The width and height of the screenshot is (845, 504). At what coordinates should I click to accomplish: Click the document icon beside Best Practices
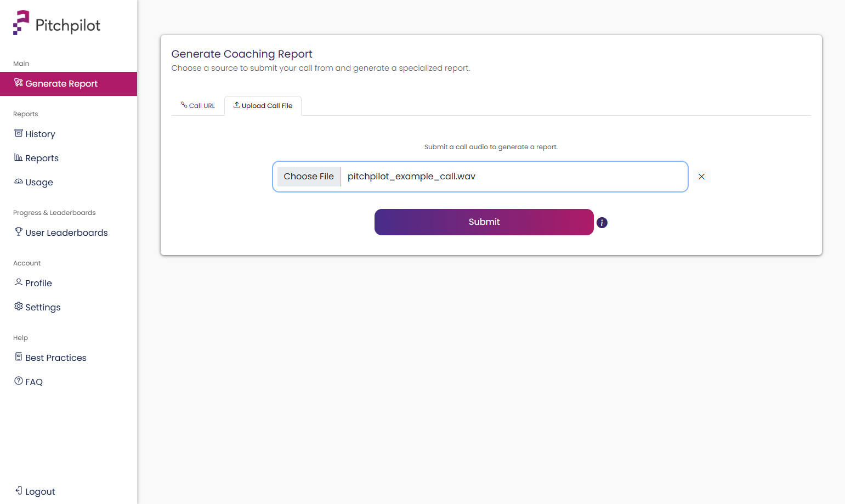19,357
